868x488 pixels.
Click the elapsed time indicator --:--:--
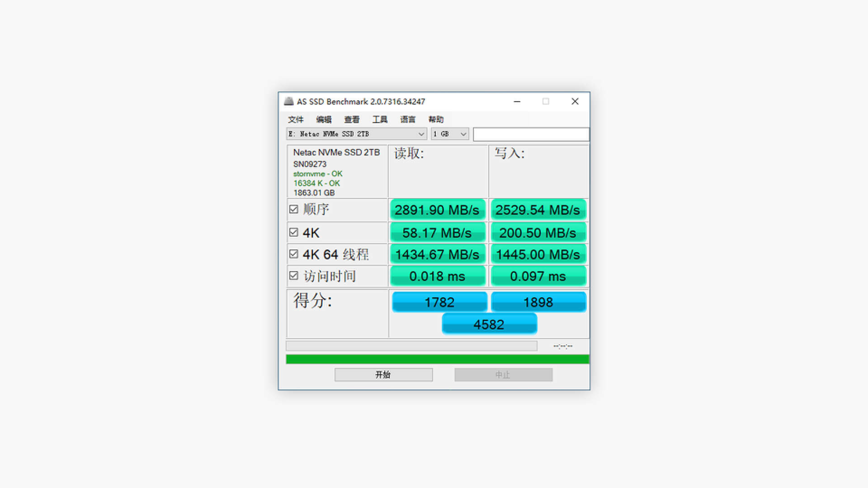pyautogui.click(x=563, y=346)
